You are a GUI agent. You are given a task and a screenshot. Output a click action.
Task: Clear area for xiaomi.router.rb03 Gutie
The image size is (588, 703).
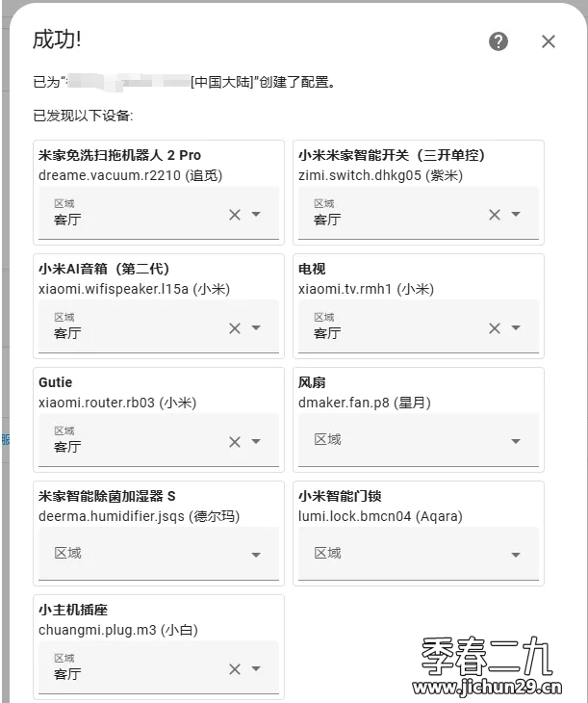(235, 442)
